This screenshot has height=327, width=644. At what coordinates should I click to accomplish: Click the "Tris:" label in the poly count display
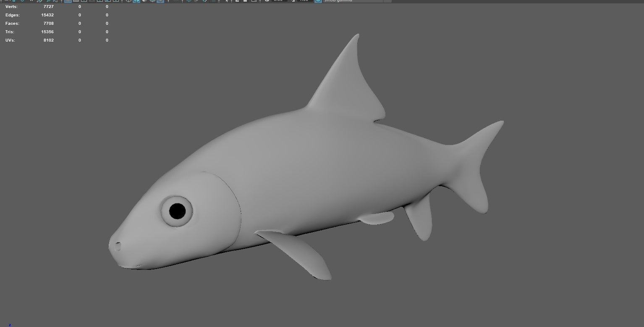pyautogui.click(x=10, y=32)
